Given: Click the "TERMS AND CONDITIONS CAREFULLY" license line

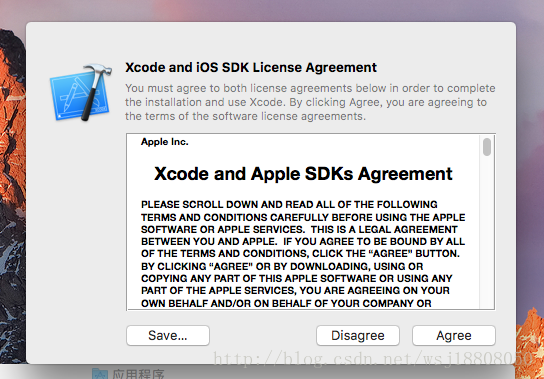Looking at the screenshot, I should (303, 217).
